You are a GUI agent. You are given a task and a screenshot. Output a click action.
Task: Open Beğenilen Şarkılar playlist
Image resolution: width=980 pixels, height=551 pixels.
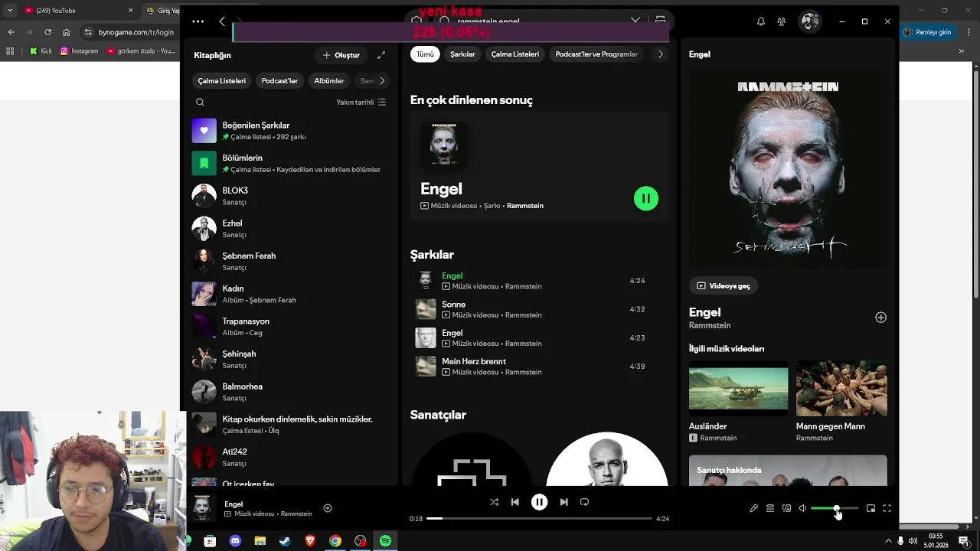(291, 131)
